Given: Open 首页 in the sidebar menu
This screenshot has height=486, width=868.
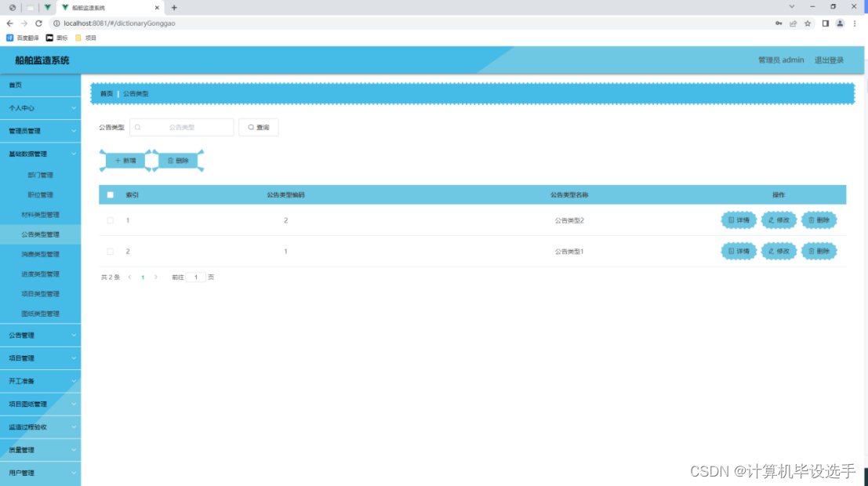Looking at the screenshot, I should (x=41, y=85).
